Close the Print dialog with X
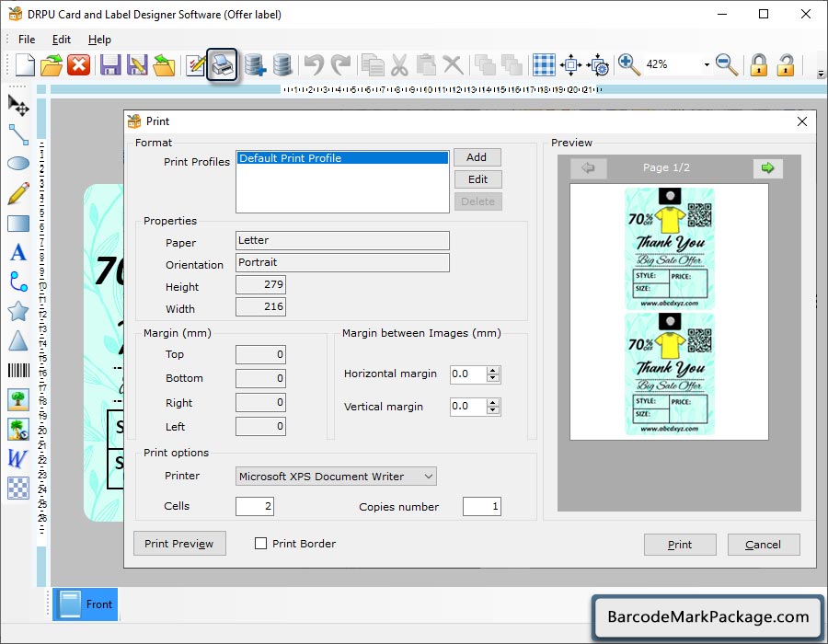Image resolution: width=828 pixels, height=644 pixels. [x=802, y=121]
